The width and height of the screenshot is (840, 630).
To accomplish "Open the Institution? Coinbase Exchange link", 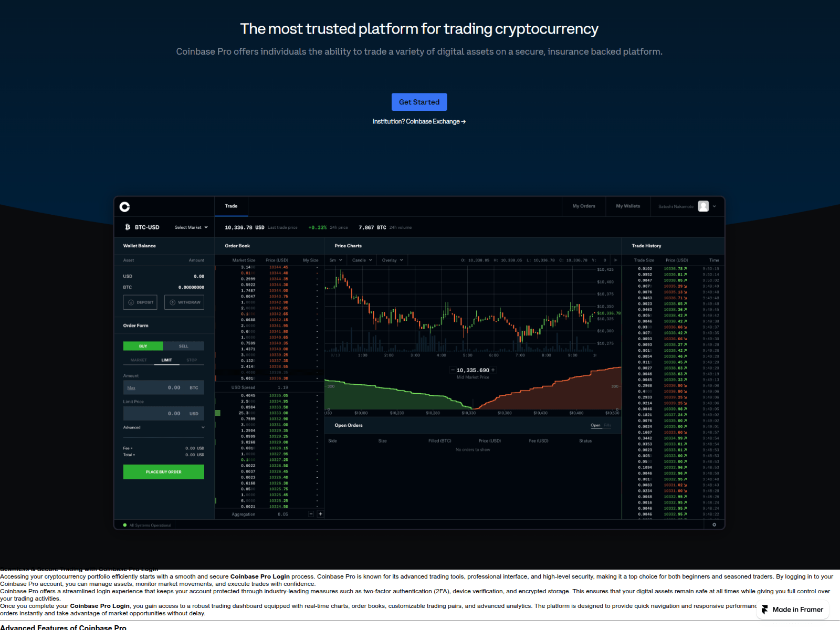I will point(419,121).
